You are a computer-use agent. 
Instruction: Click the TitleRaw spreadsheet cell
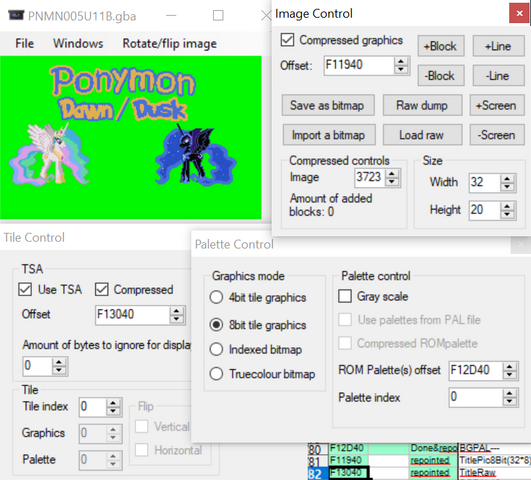point(494,472)
